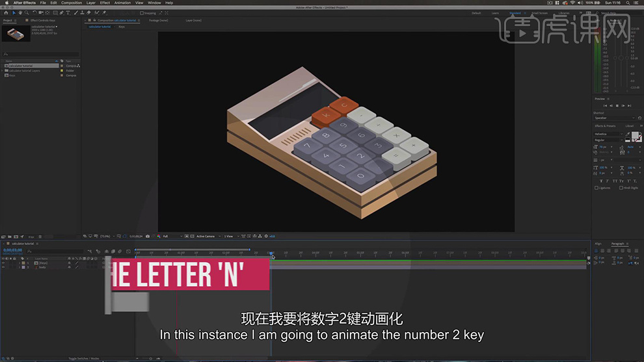The image size is (644, 362).
Task: Switch to Effect Controls Keys tab
Action: coord(43,20)
